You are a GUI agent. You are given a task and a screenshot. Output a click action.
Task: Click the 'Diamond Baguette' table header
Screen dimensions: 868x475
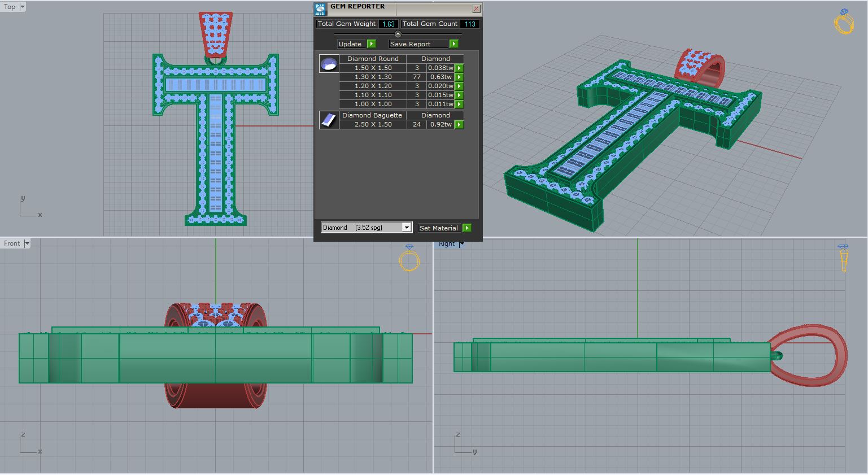click(x=373, y=115)
